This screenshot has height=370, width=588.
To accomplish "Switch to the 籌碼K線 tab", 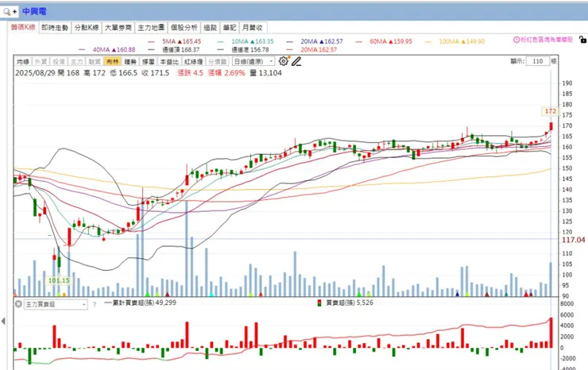I will pyautogui.click(x=23, y=27).
